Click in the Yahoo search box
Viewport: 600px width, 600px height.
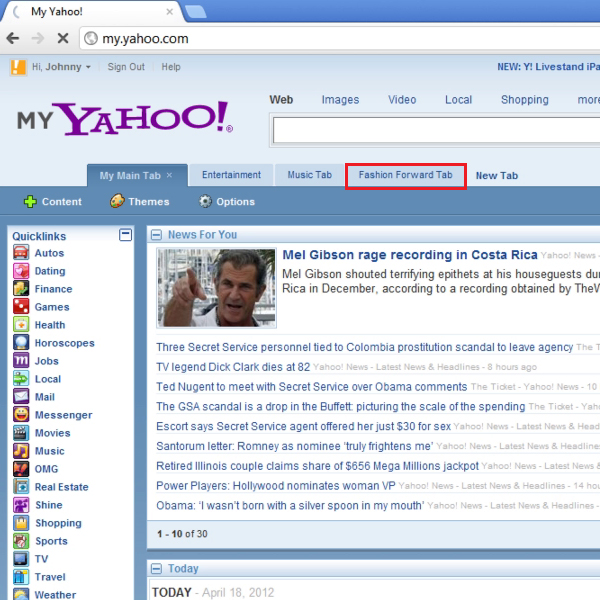coord(436,130)
